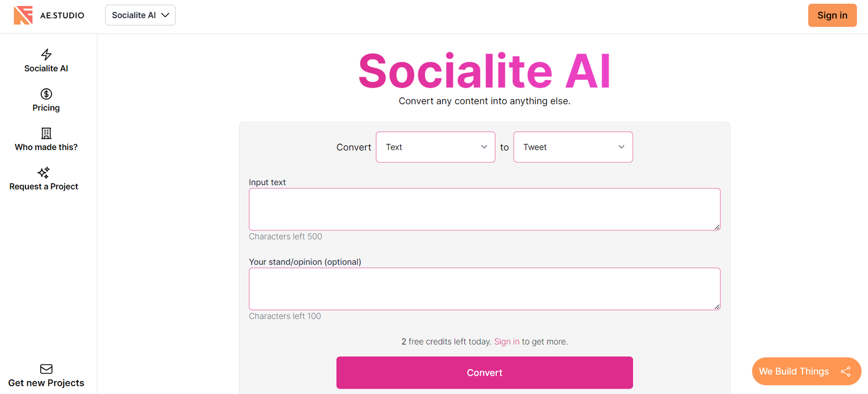Viewport: 868px width, 394px height.
Task: Follow the pink Sign in link
Action: click(507, 341)
